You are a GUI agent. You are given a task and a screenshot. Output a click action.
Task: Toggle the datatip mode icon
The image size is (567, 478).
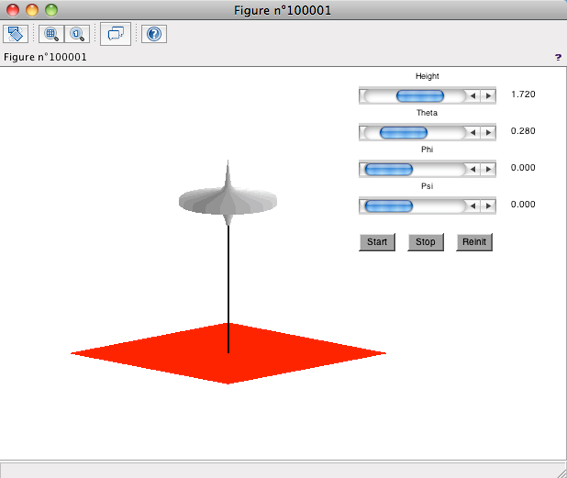115,34
